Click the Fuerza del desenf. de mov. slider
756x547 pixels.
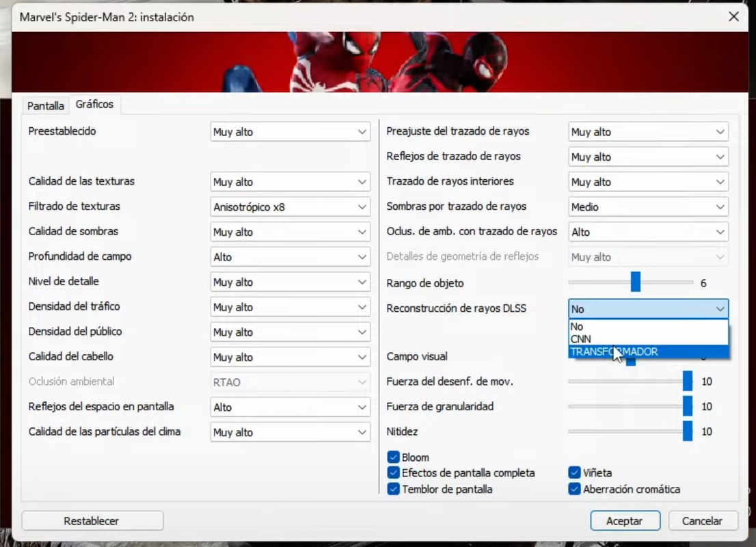click(x=631, y=381)
